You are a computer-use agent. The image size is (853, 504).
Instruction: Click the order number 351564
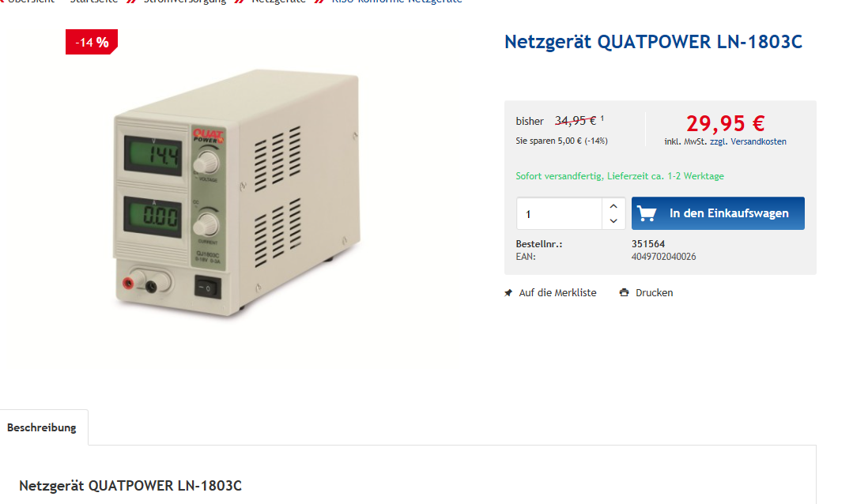(x=648, y=243)
